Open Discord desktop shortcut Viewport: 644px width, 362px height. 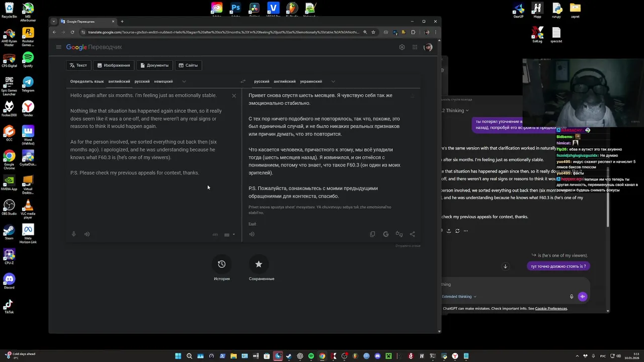click(9, 281)
